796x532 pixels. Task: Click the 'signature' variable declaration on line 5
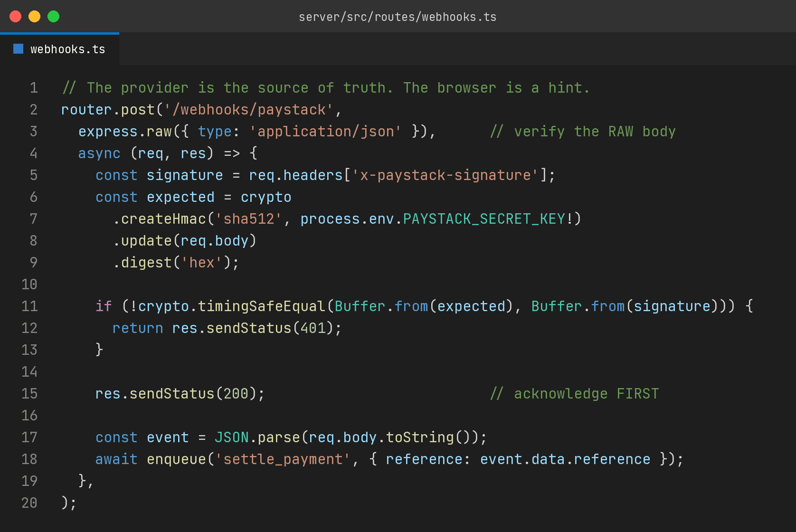pos(185,175)
